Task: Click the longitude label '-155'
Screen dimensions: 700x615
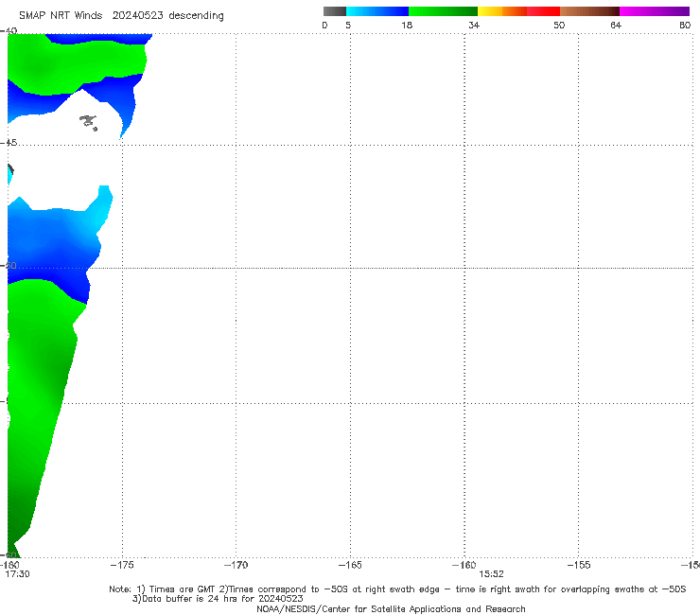Action: (579, 565)
